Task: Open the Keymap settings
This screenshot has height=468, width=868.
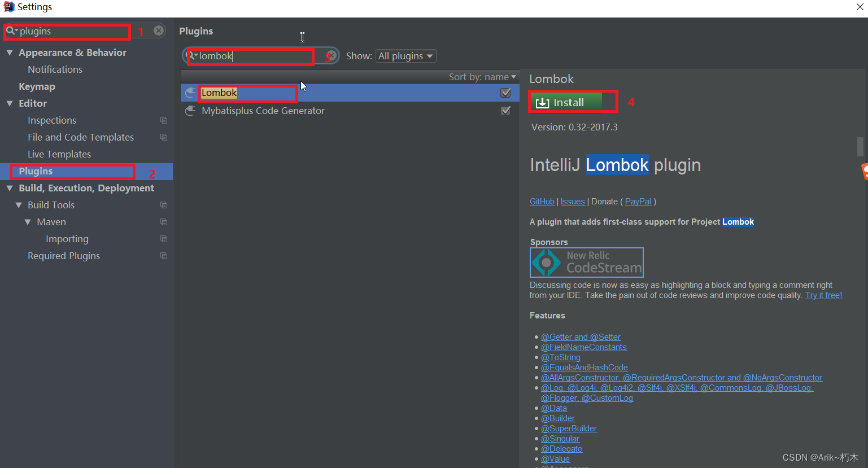Action: [x=37, y=86]
